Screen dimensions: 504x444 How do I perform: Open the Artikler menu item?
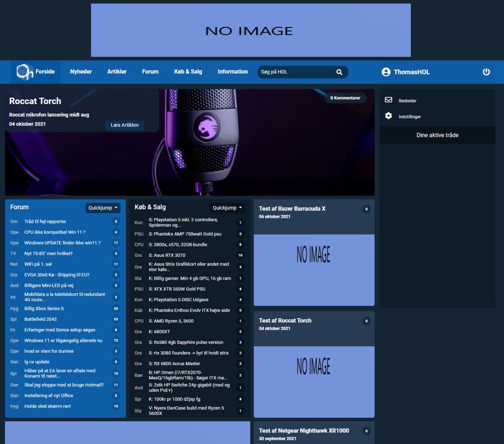pyautogui.click(x=117, y=72)
